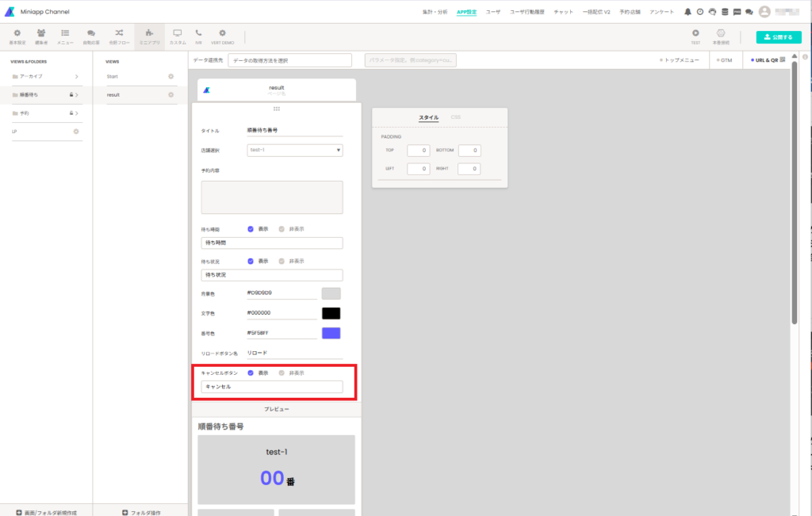Expand the アーカイブ folder chevron
This screenshot has height=516, width=812.
point(76,77)
